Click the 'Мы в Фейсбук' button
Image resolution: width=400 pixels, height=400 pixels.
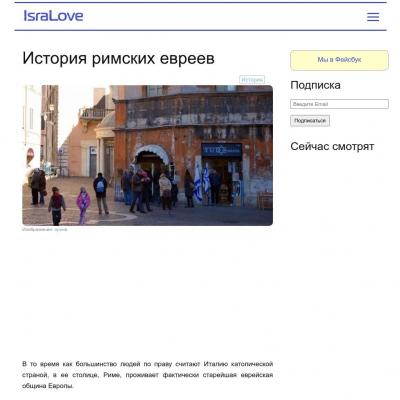coord(339,60)
